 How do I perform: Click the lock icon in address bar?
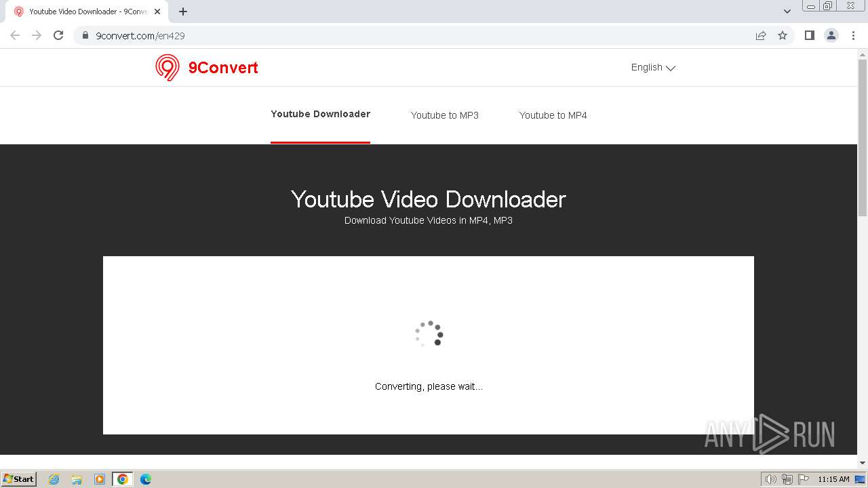point(85,35)
